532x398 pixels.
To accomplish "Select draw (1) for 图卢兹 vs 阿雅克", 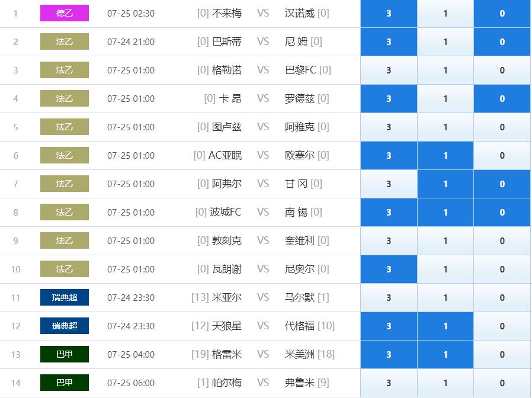I will tap(445, 127).
